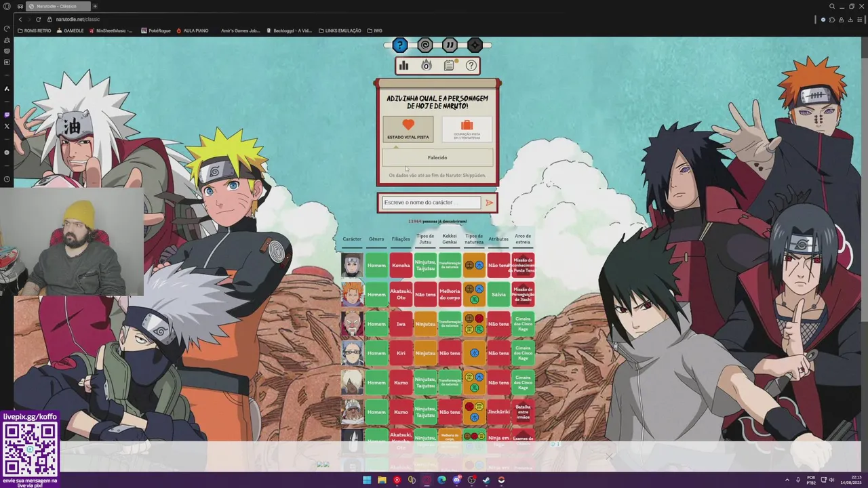This screenshot has width=868, height=488.
Task: Click the Batalha entre irmãos cell
Action: pyautogui.click(x=523, y=412)
